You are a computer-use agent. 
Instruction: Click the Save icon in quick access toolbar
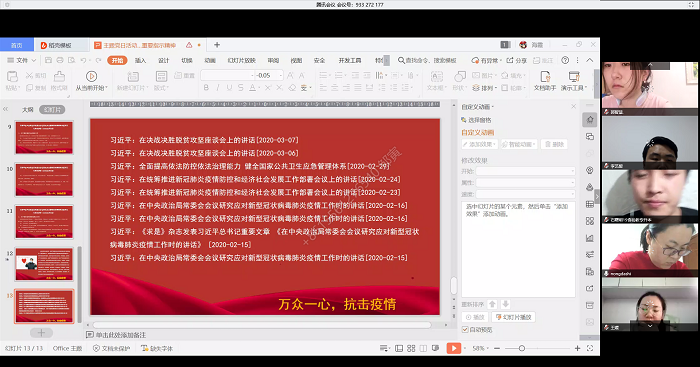48,60
